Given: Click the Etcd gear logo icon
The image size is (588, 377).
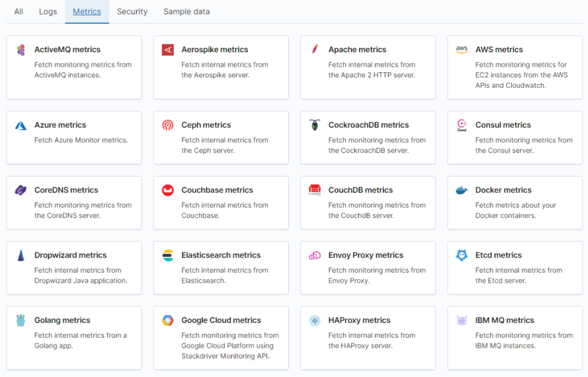Looking at the screenshot, I should coord(461,255).
